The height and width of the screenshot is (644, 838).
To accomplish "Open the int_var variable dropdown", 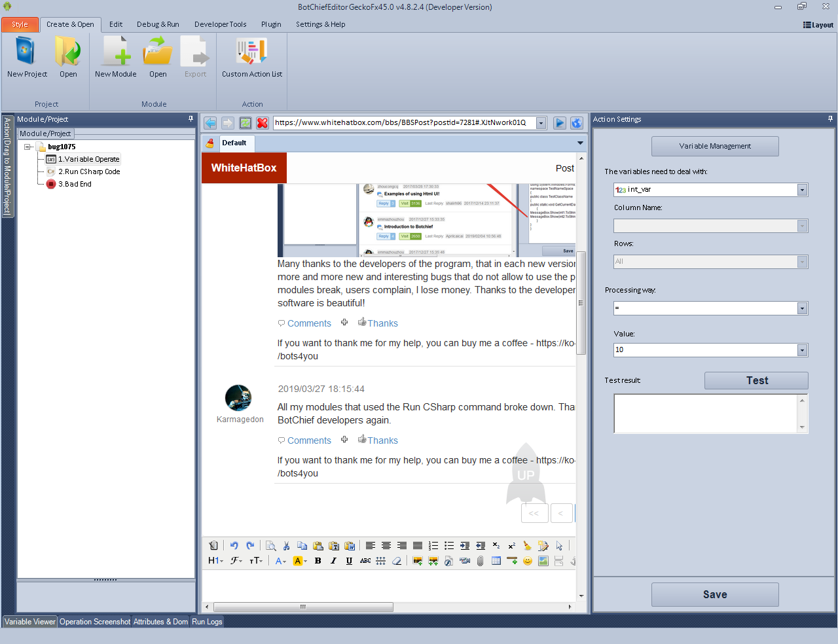I will click(x=802, y=190).
